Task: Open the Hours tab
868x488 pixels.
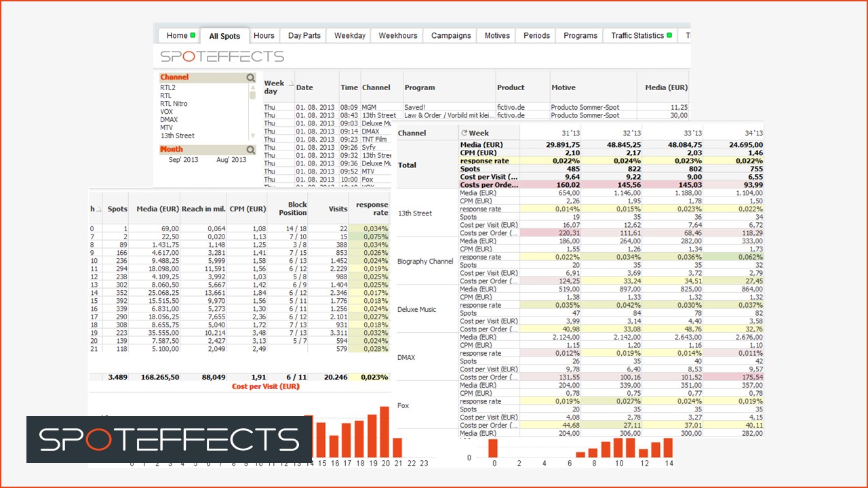Action: (x=264, y=36)
